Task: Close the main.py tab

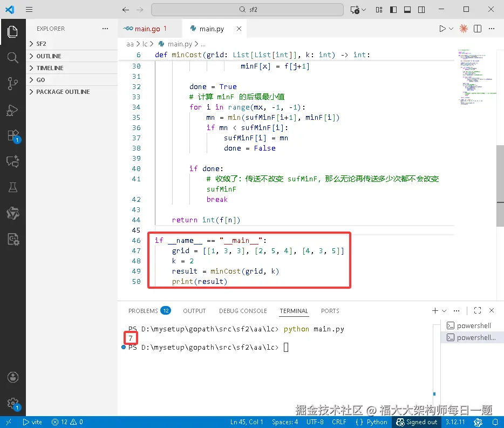Action: click(x=239, y=29)
